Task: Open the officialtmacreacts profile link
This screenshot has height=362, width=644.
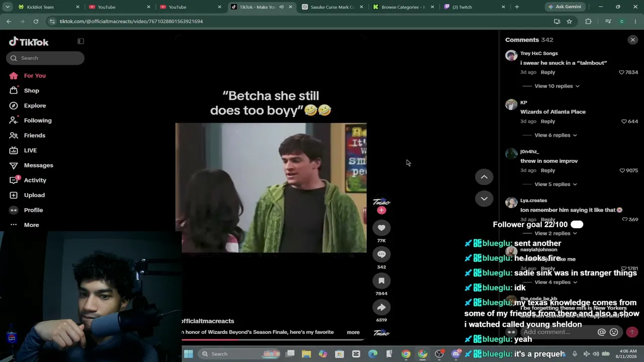Action: click(x=208, y=321)
